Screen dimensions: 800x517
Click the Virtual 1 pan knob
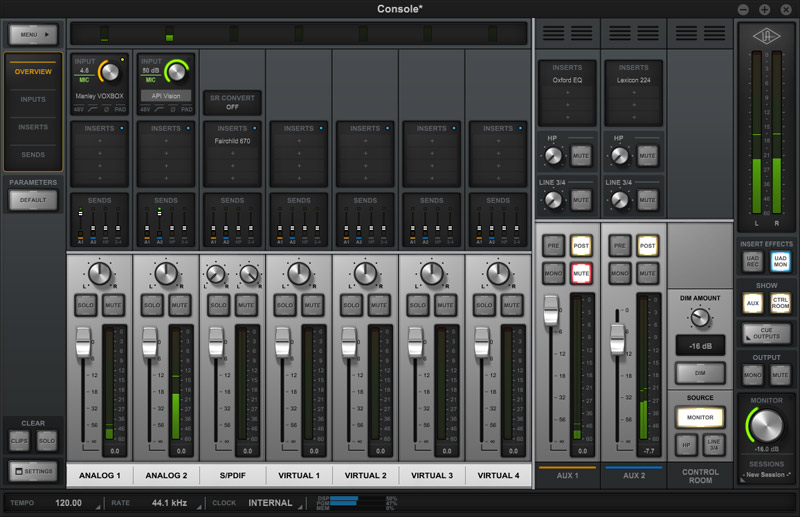coord(299,274)
